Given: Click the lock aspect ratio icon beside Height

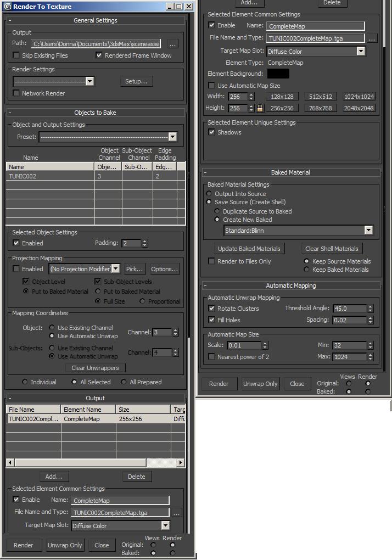Looking at the screenshot, I should point(260,108).
